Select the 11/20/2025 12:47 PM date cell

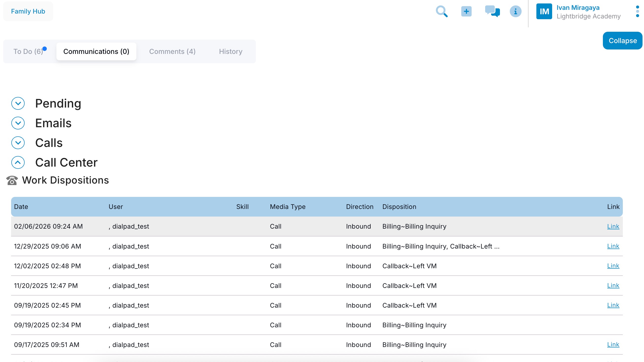pyautogui.click(x=46, y=286)
